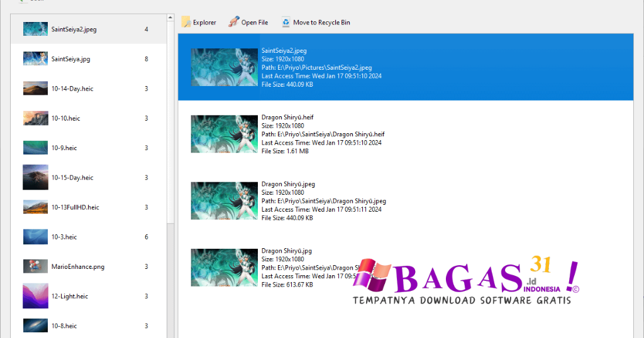The height and width of the screenshot is (338, 644).
Task: Click the 10-8.heic file name
Action: click(x=64, y=325)
